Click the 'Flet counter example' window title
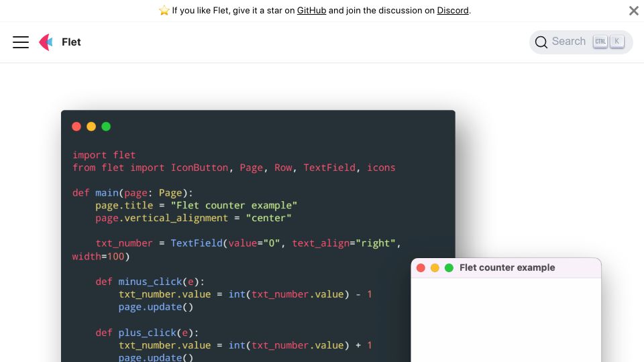The width and height of the screenshot is (644, 362). 507,267
